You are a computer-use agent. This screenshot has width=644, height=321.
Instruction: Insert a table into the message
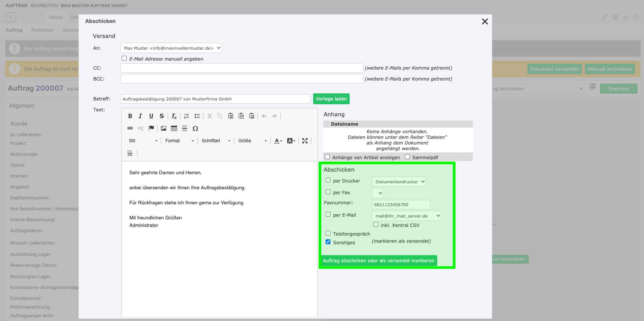[174, 128]
